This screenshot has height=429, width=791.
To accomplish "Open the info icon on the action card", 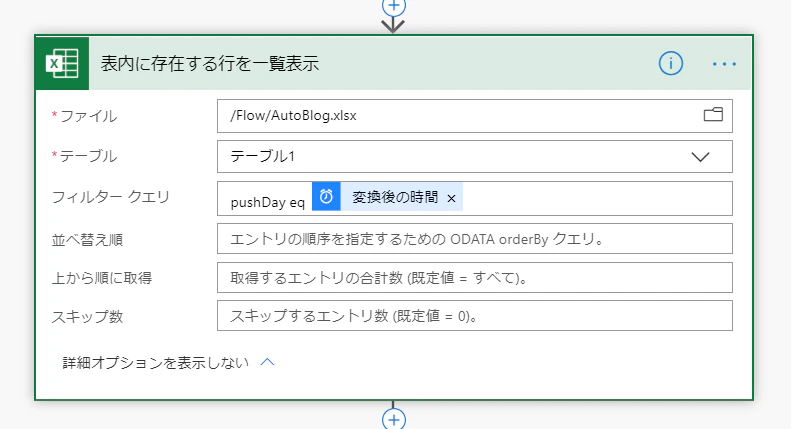I will [670, 64].
